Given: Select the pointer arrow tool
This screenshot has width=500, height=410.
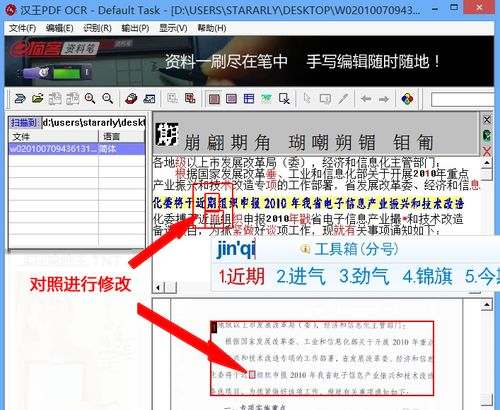Looking at the screenshot, I should point(307,99).
